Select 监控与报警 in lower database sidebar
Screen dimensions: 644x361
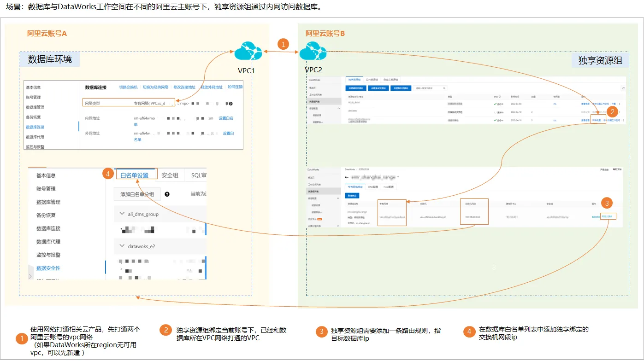pos(48,255)
